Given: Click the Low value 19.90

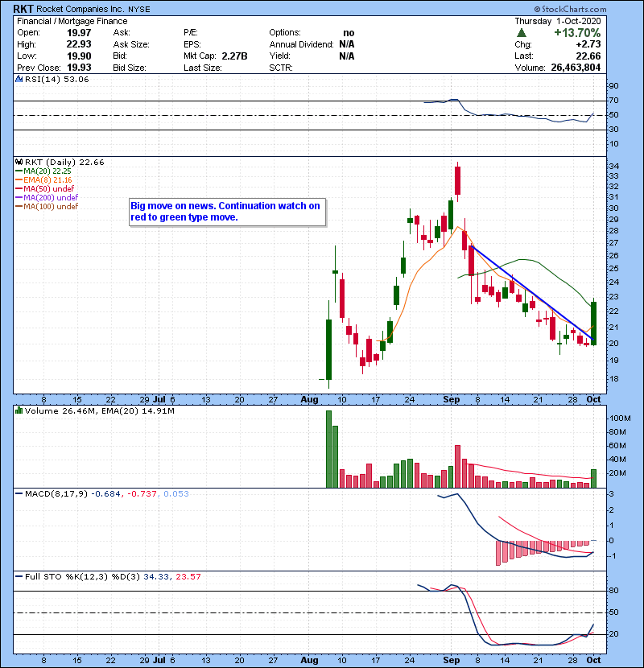Looking at the screenshot, I should coord(79,56).
